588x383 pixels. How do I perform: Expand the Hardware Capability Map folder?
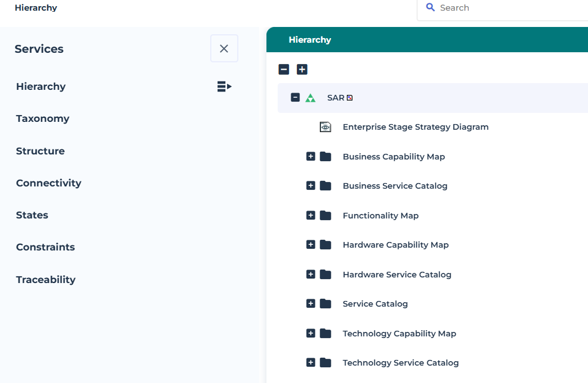[310, 245]
